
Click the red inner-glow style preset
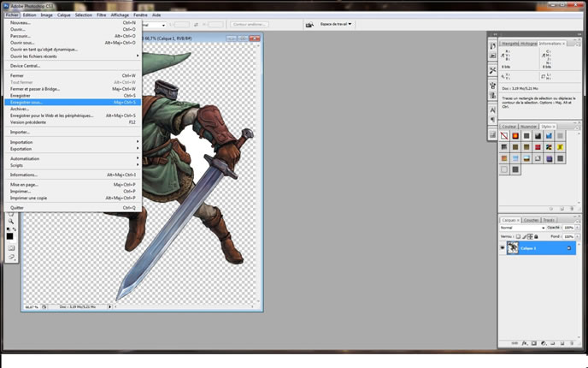tap(515, 136)
